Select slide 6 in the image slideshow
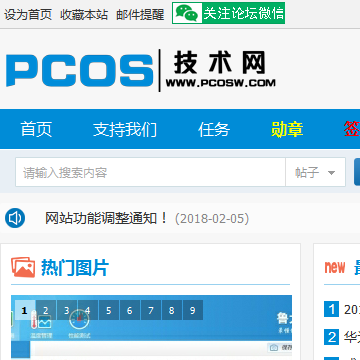 coord(130,310)
